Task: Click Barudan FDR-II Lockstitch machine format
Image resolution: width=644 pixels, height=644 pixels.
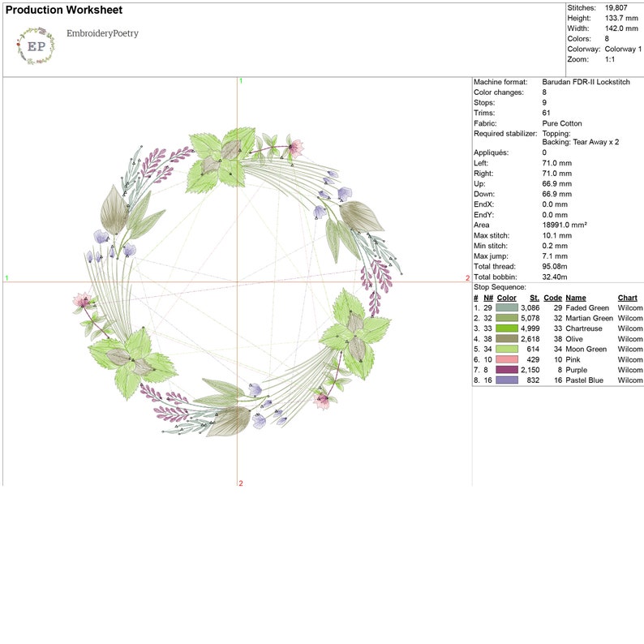Action: pos(586,82)
